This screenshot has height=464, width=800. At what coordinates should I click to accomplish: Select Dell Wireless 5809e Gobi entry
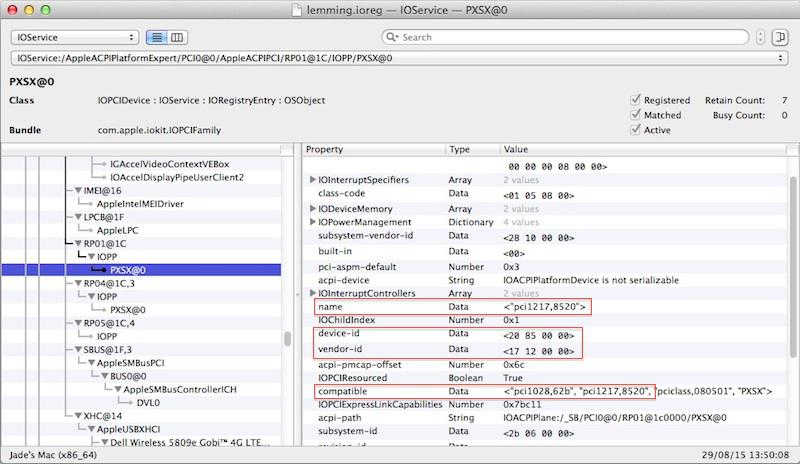(x=190, y=442)
